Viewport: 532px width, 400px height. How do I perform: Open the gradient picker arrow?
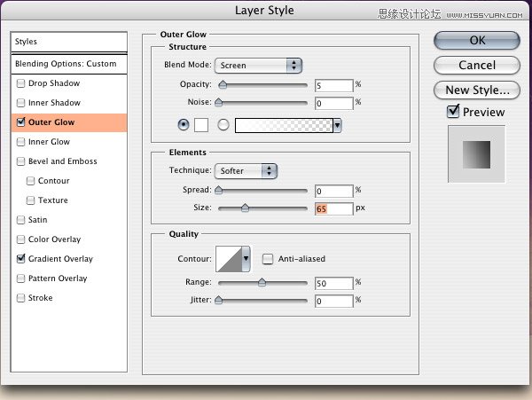click(x=337, y=126)
